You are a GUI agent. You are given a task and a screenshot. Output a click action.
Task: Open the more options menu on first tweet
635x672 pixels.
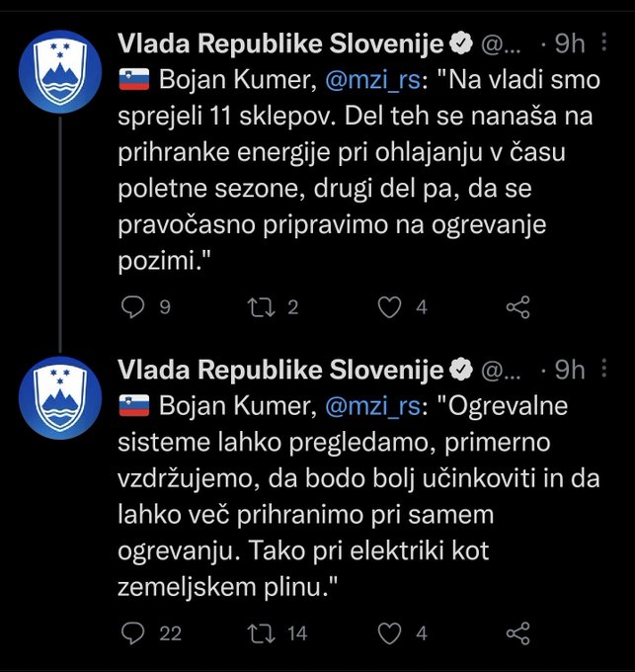click(604, 42)
